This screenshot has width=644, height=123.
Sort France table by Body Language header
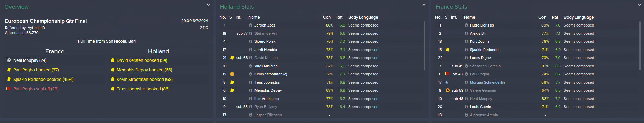(579, 17)
